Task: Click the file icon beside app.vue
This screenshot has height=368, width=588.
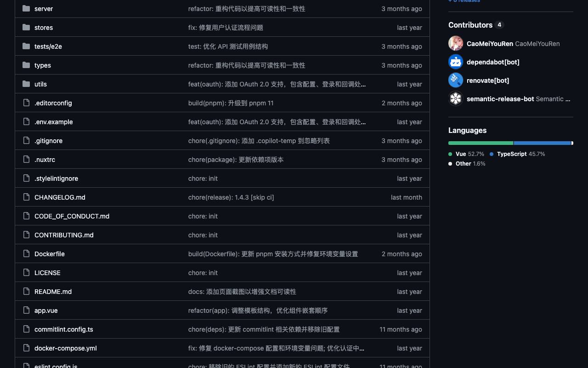Action: coord(26,310)
